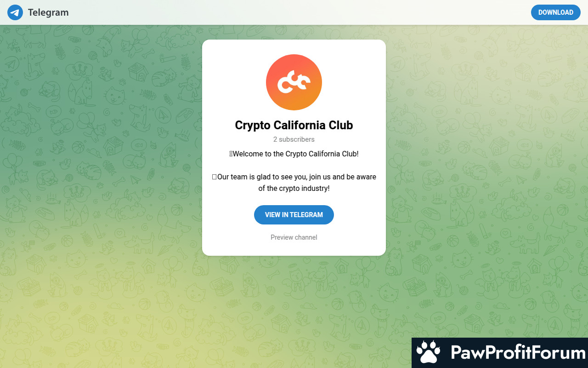This screenshot has width=588, height=368.
Task: Click the blank card area under Preview channel
Action: click(x=294, y=249)
